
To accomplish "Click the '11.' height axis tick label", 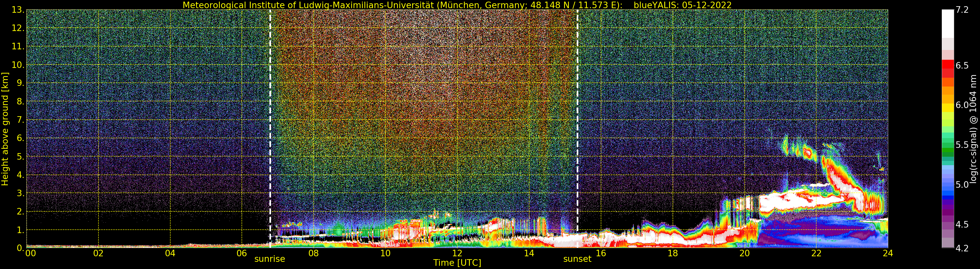I will coord(18,46).
